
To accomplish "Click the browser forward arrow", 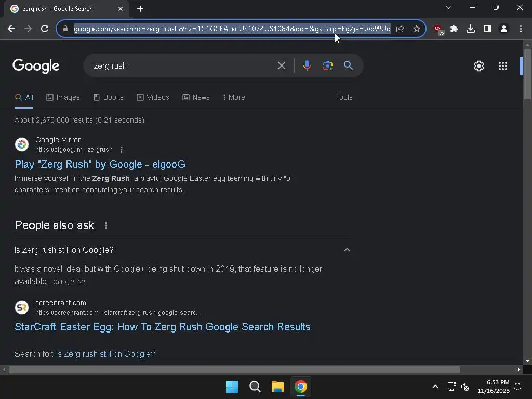I will point(28,29).
